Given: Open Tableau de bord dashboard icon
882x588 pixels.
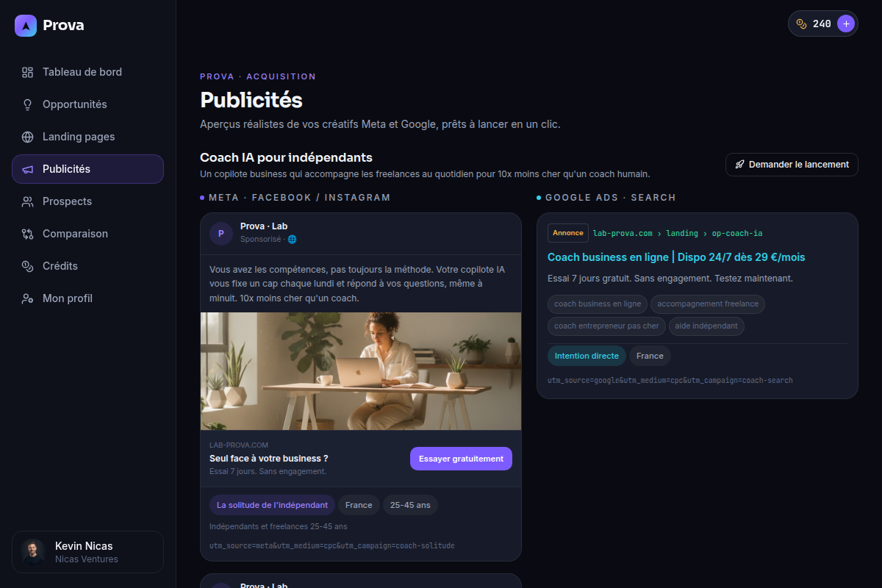Looking at the screenshot, I should click(x=28, y=72).
